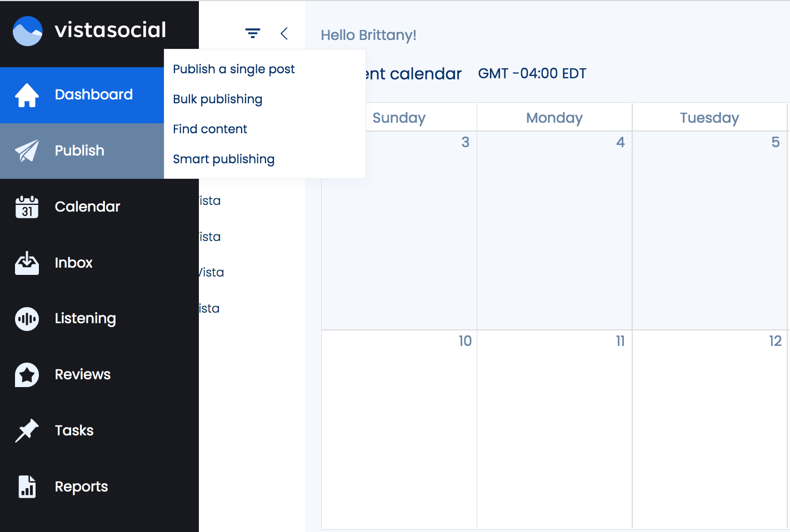Open Dashboard via the home icon
The width and height of the screenshot is (790, 532).
(x=27, y=95)
